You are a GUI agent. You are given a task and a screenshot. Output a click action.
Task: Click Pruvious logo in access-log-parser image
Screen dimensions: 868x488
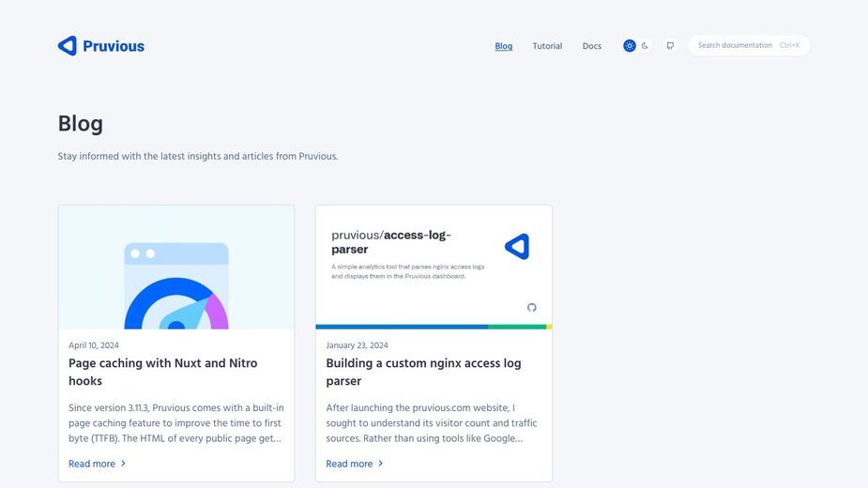click(x=518, y=247)
